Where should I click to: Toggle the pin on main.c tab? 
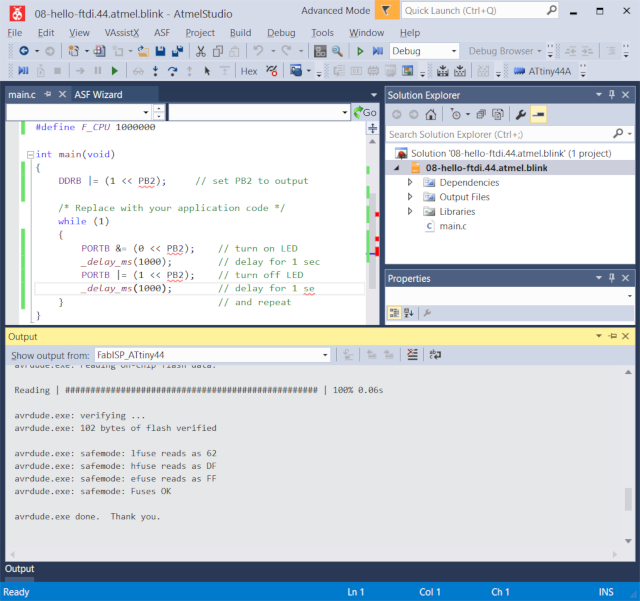pyautogui.click(x=48, y=94)
